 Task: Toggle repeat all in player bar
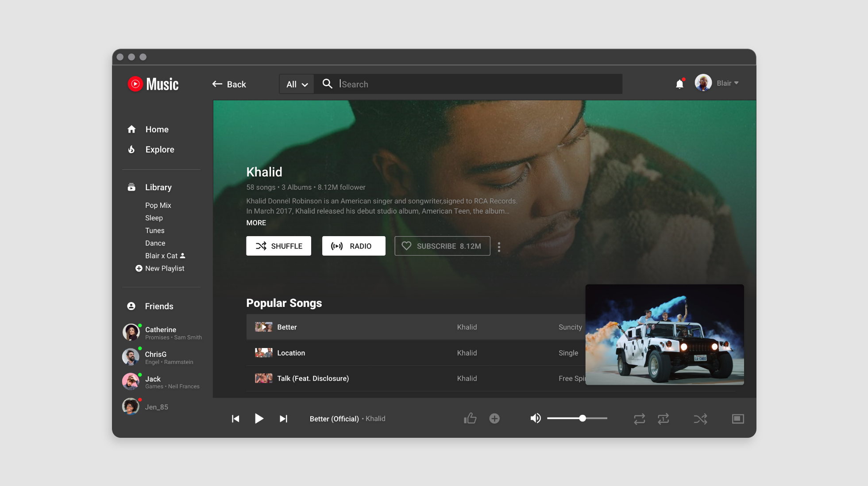(639, 418)
